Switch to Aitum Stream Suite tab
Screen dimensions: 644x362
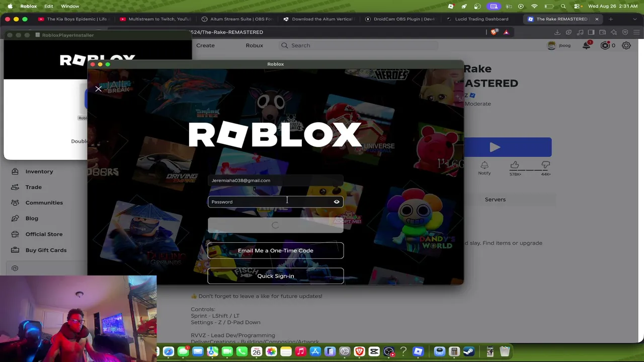point(237,19)
